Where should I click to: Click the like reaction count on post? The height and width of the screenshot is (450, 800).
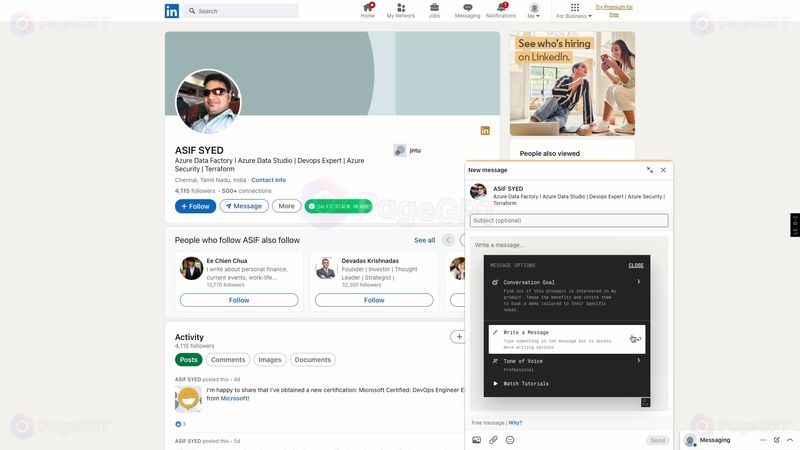tap(180, 424)
